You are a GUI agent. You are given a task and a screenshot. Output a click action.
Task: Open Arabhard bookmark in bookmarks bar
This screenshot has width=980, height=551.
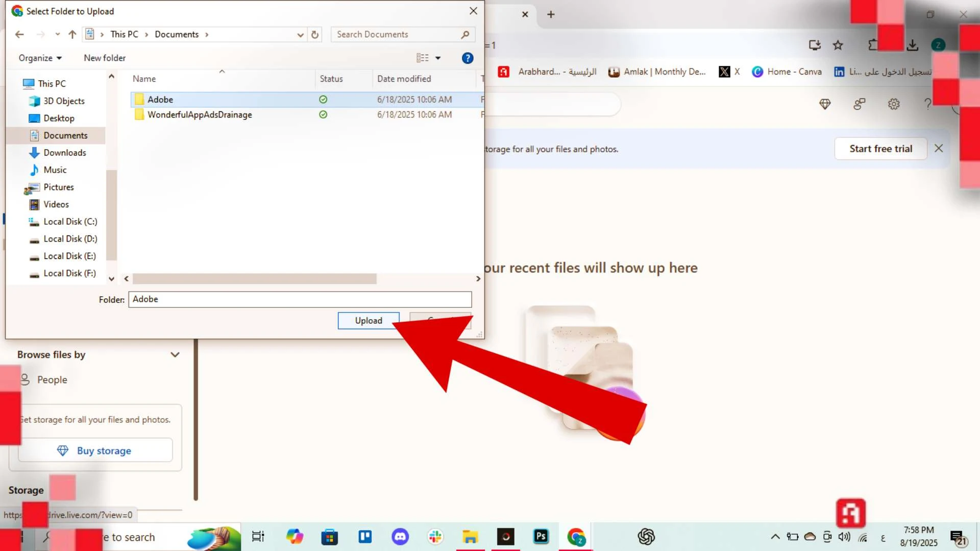tap(547, 72)
